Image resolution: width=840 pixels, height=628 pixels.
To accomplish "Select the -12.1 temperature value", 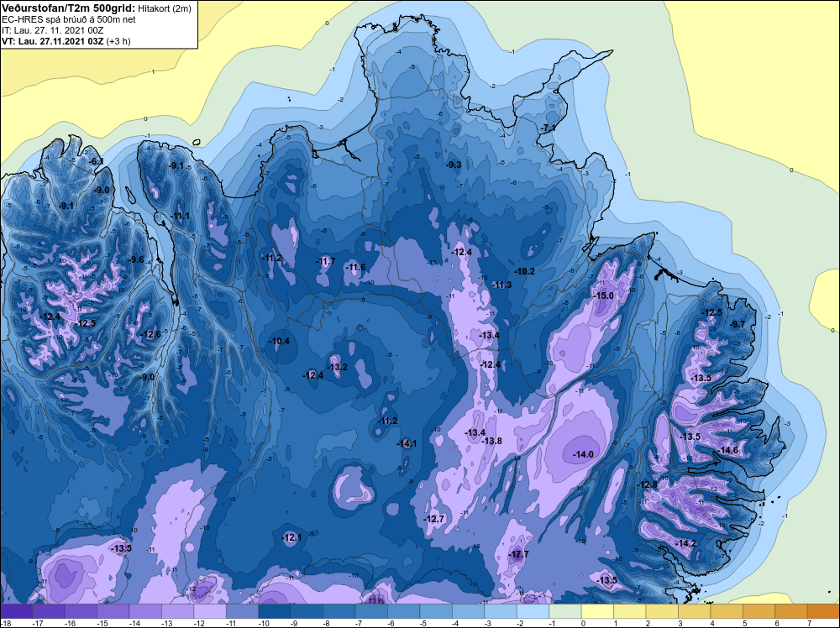I will click(292, 537).
